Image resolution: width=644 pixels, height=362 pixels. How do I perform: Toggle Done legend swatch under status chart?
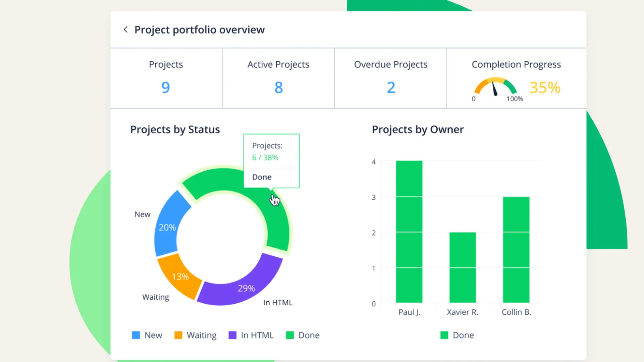coord(290,335)
